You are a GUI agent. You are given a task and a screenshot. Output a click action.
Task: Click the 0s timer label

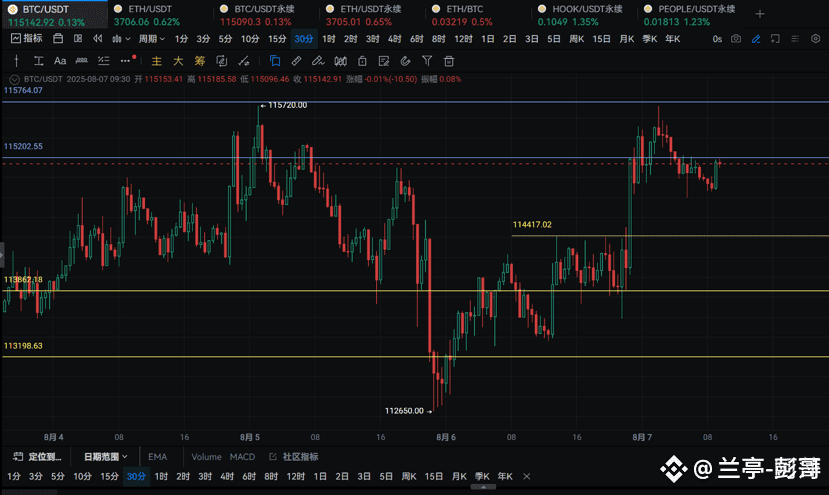click(x=717, y=39)
